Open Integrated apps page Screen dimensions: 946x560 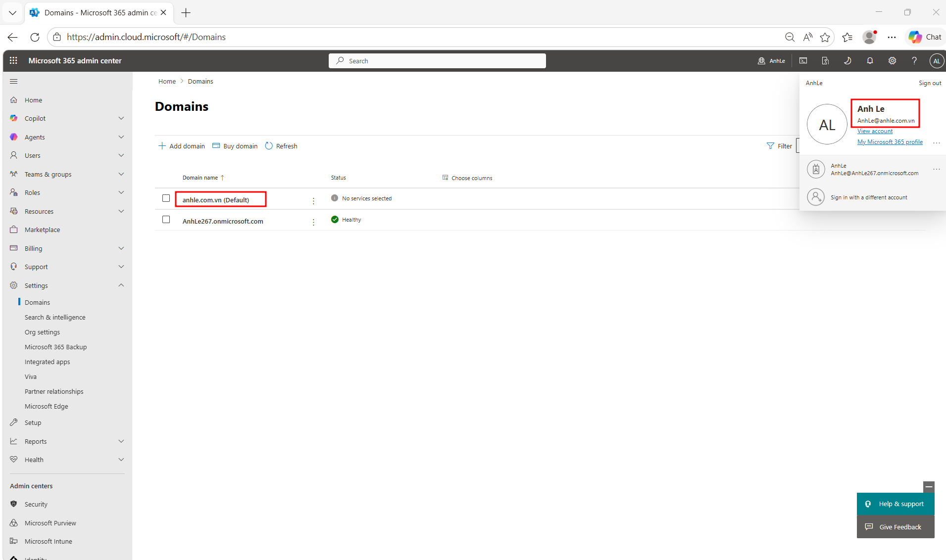point(48,362)
